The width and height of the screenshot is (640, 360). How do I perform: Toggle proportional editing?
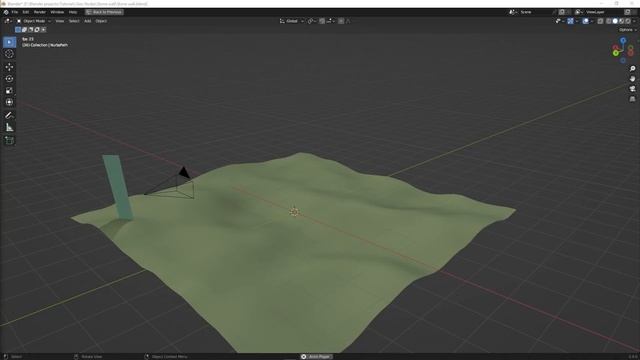[x=341, y=21]
